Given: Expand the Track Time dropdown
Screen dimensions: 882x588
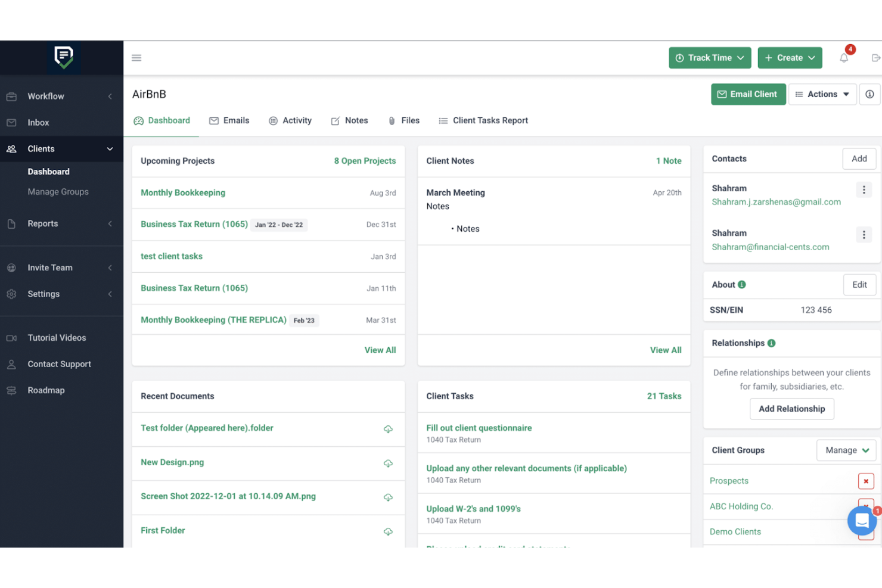Looking at the screenshot, I should click(x=710, y=57).
